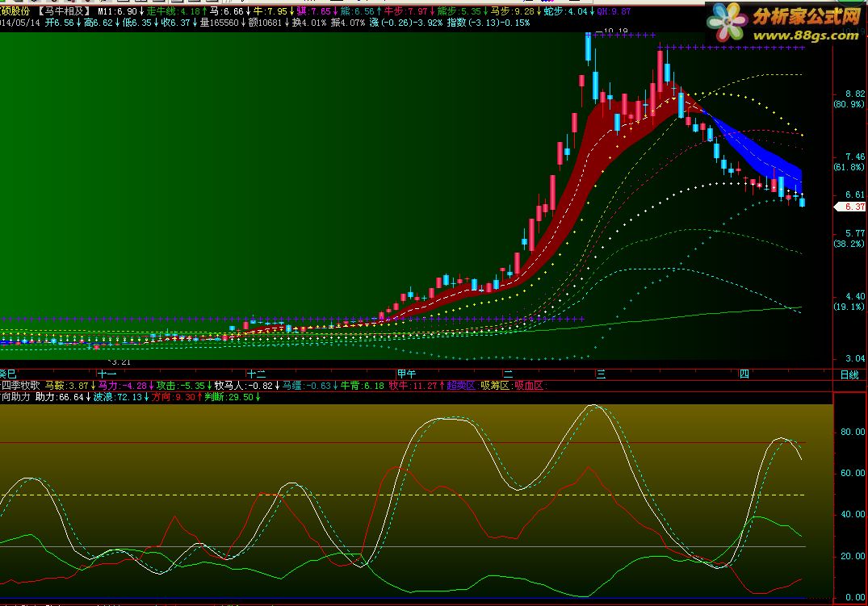Jump to the 甲午 year marker
The width and height of the screenshot is (868, 606).
coord(406,374)
